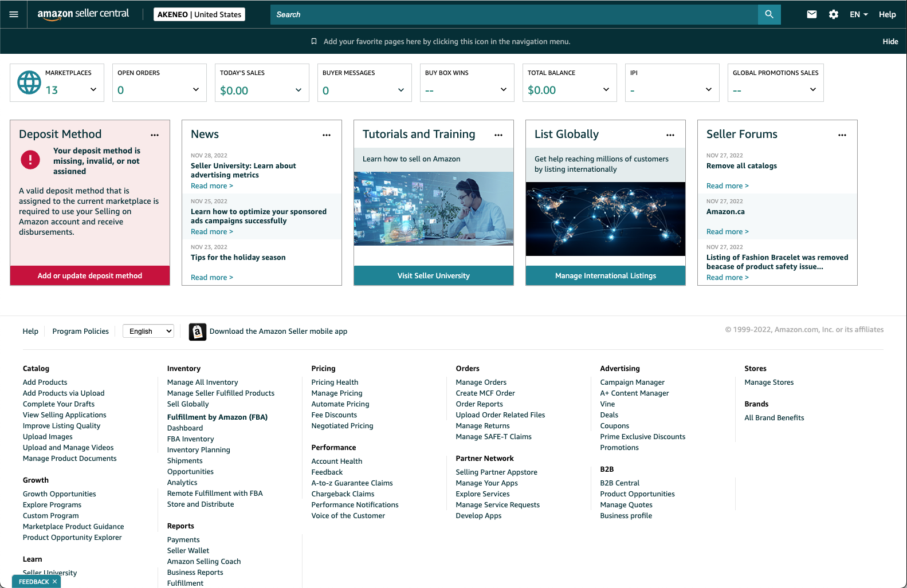Open the mail messages icon

tap(811, 14)
